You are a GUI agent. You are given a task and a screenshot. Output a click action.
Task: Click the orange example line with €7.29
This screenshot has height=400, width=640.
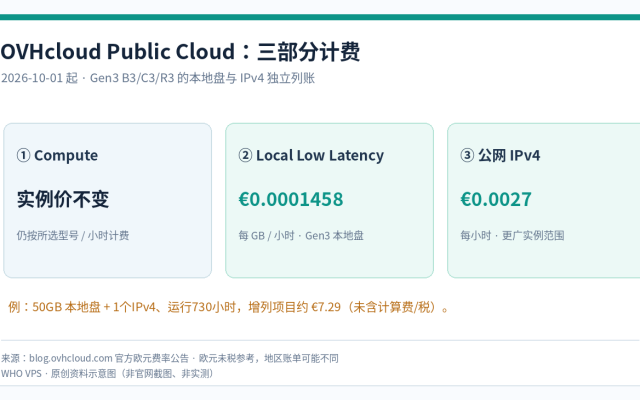tap(229, 307)
